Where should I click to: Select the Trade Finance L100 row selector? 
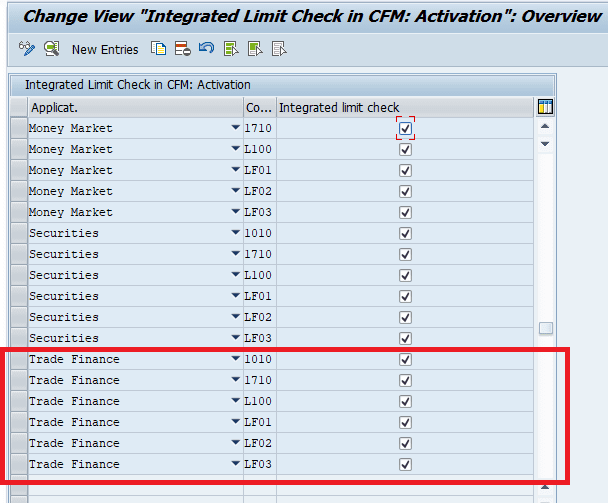click(x=18, y=401)
